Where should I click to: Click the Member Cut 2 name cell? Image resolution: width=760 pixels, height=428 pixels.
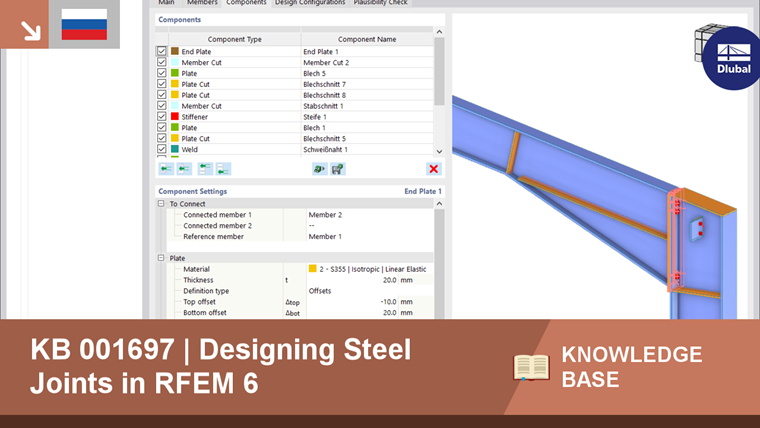tap(367, 63)
